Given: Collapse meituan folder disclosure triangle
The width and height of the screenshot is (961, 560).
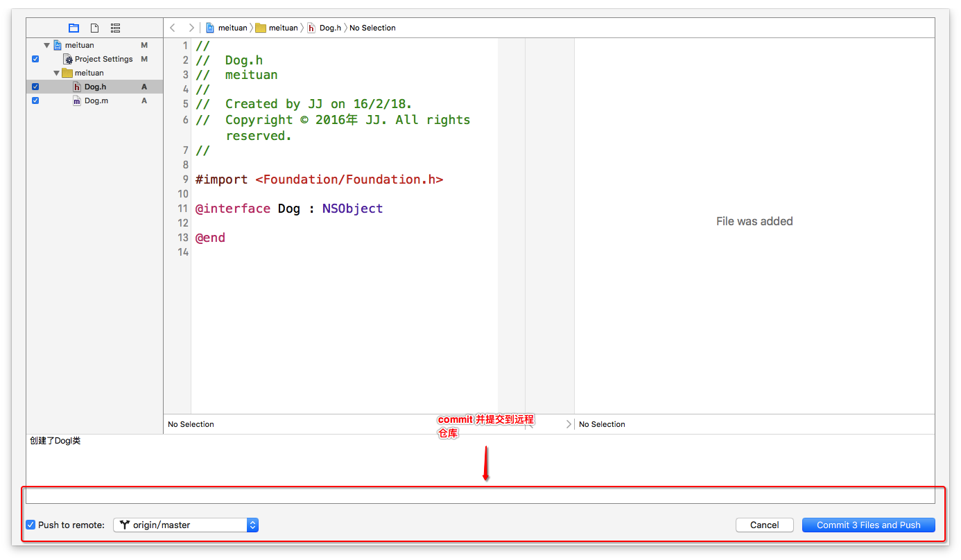Looking at the screenshot, I should (x=57, y=73).
